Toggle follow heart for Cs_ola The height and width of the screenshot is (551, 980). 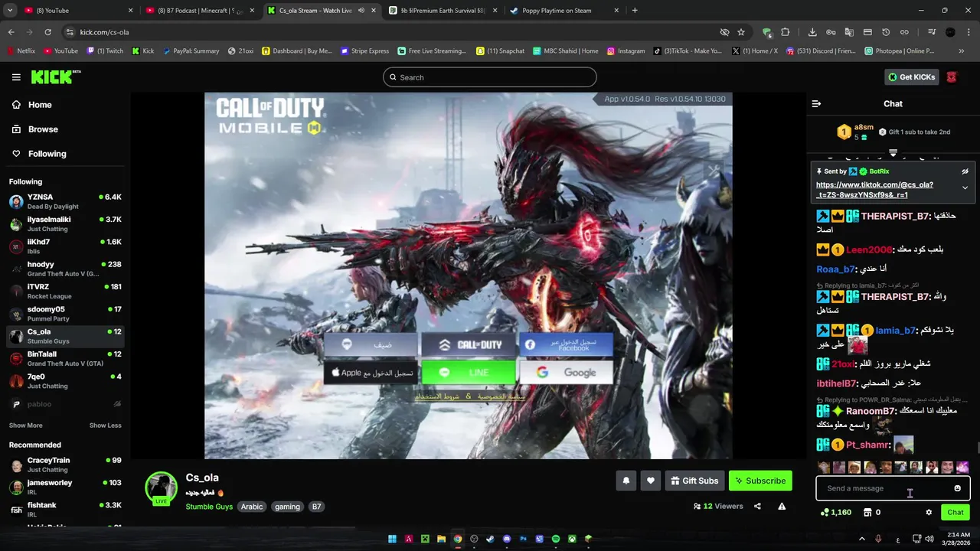[651, 481]
